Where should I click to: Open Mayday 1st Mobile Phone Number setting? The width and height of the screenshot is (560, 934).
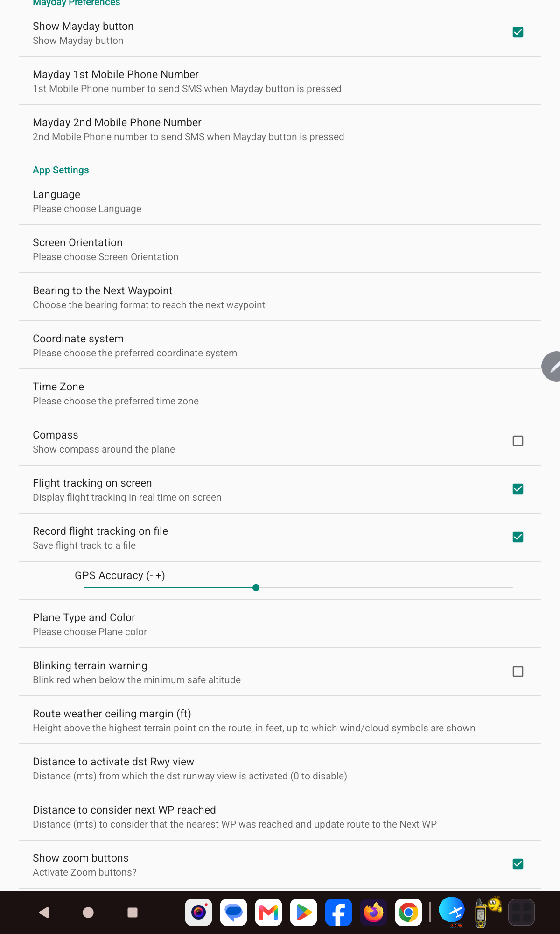coord(280,81)
